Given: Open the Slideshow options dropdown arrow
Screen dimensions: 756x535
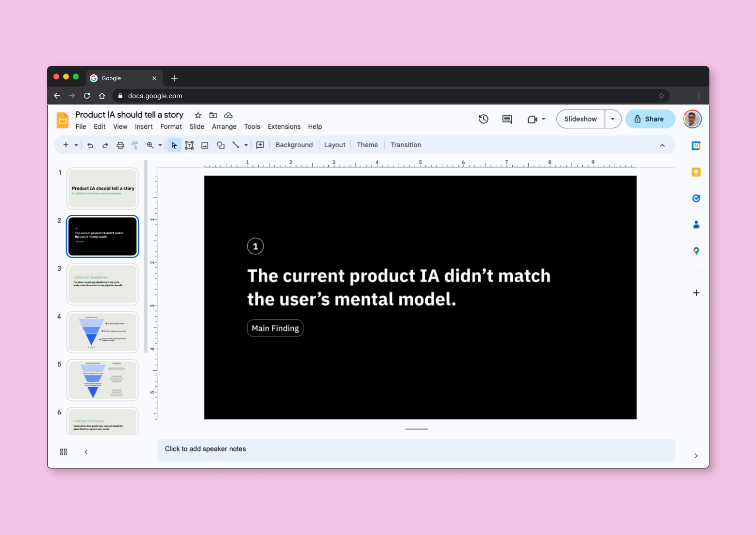Looking at the screenshot, I should point(613,119).
